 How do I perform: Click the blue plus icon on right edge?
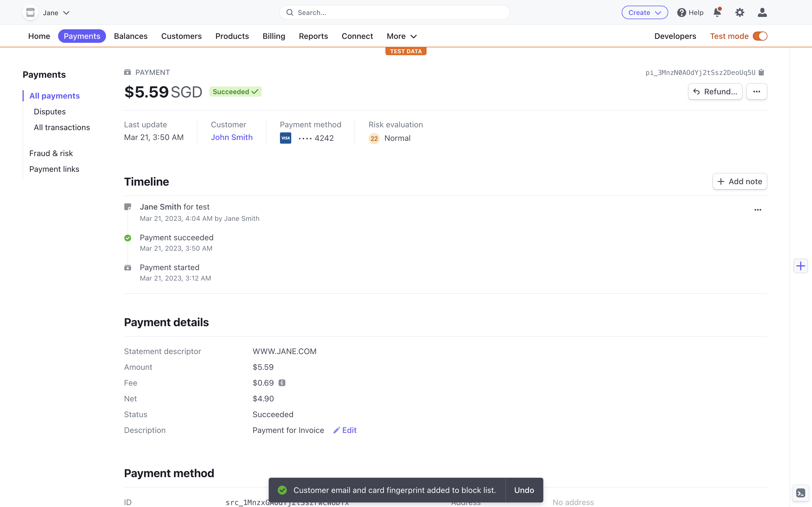tap(801, 266)
